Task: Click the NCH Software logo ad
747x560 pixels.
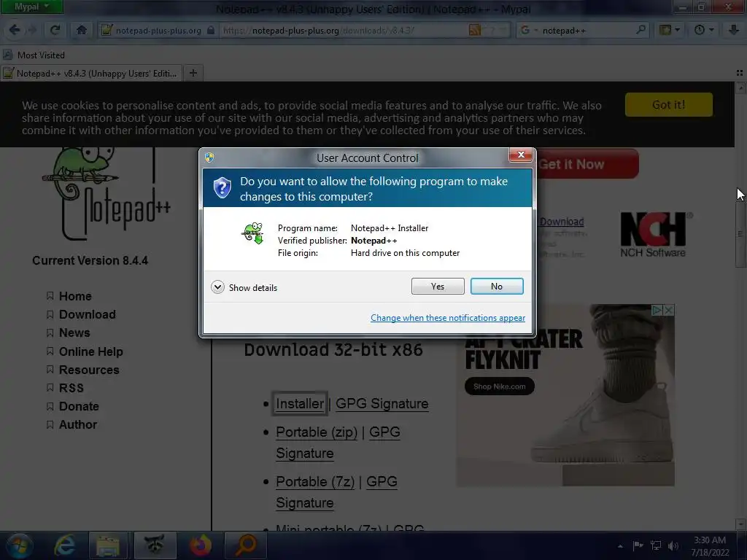Action: click(654, 235)
